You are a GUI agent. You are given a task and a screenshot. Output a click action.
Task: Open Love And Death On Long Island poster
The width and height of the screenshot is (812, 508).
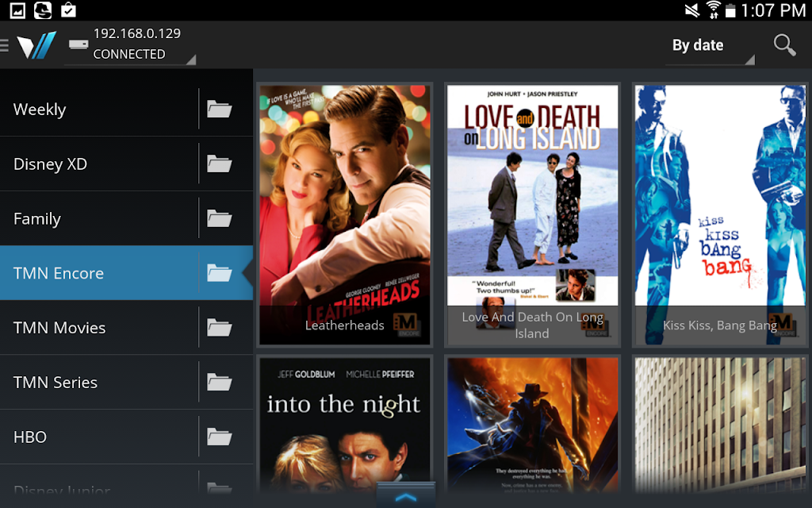[x=532, y=214]
